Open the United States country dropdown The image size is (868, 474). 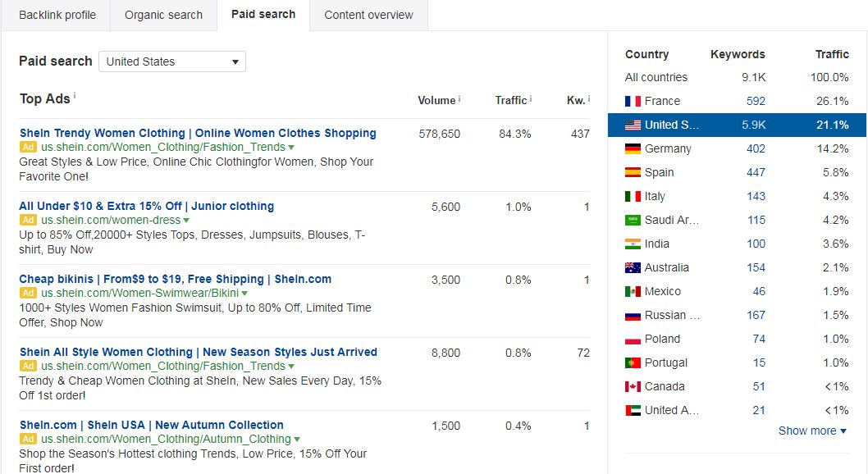(x=172, y=62)
